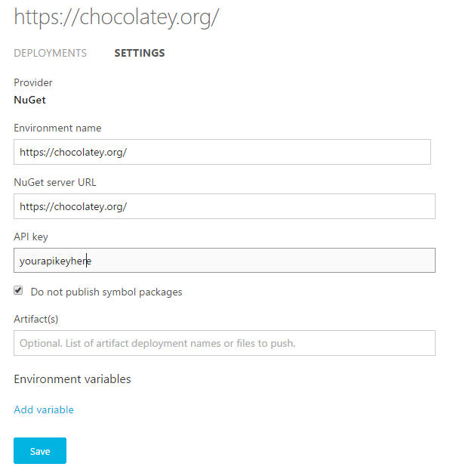Open the Add variable link
Viewport: 459px width, 476px height.
click(44, 410)
